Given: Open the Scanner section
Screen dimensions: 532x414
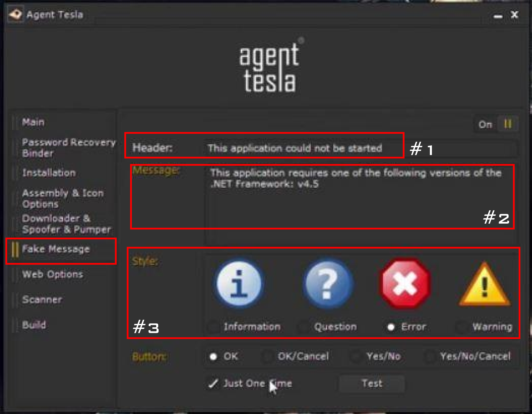Looking at the screenshot, I should coord(42,300).
